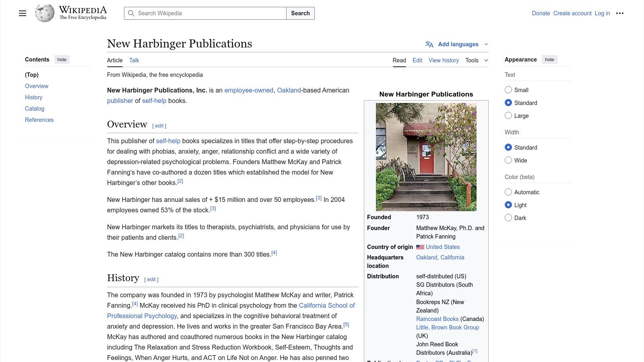Click the translate languages icon

click(x=429, y=44)
